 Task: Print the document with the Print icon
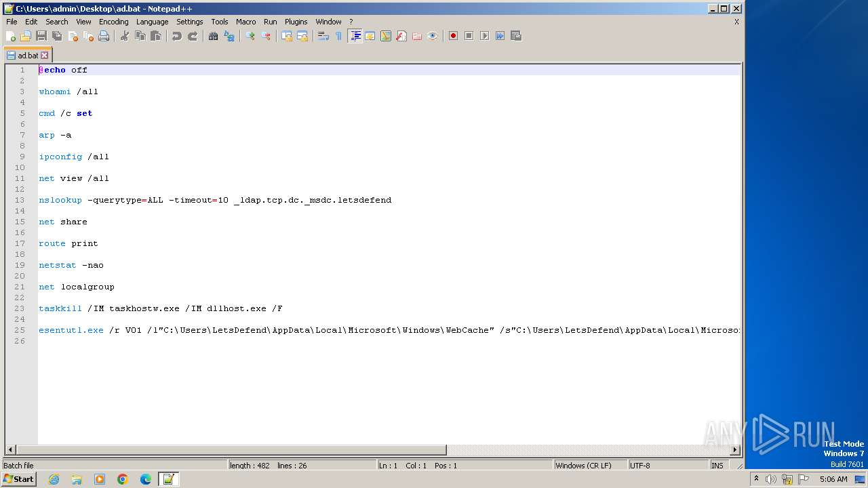[x=104, y=36]
